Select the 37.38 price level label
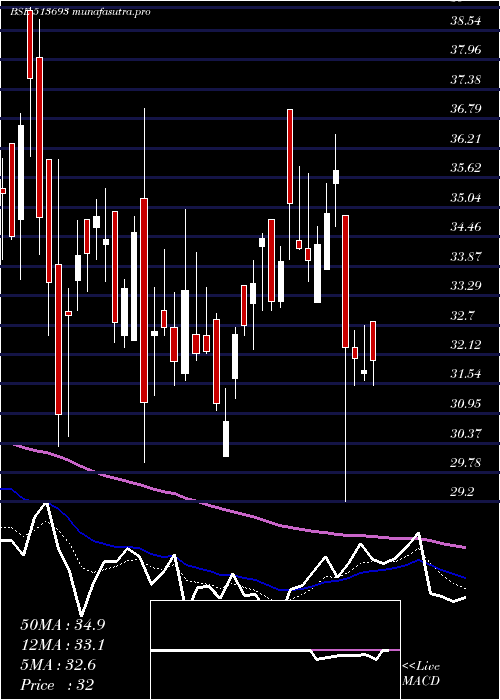500x700 pixels. 466,80
